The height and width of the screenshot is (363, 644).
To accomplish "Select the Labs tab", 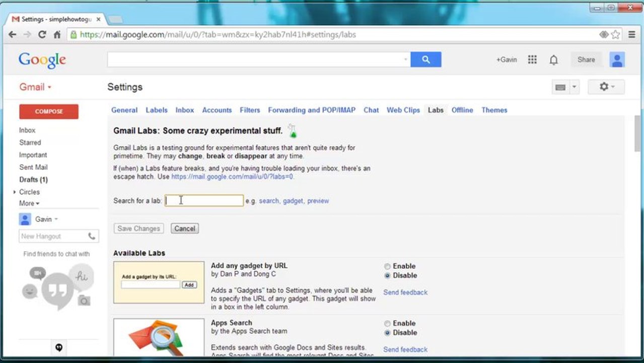I will (436, 110).
